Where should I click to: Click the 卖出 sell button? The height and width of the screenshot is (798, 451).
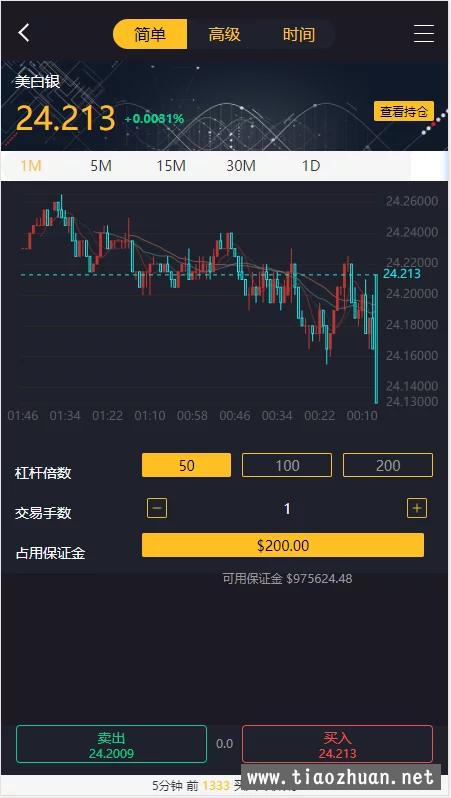pos(111,744)
